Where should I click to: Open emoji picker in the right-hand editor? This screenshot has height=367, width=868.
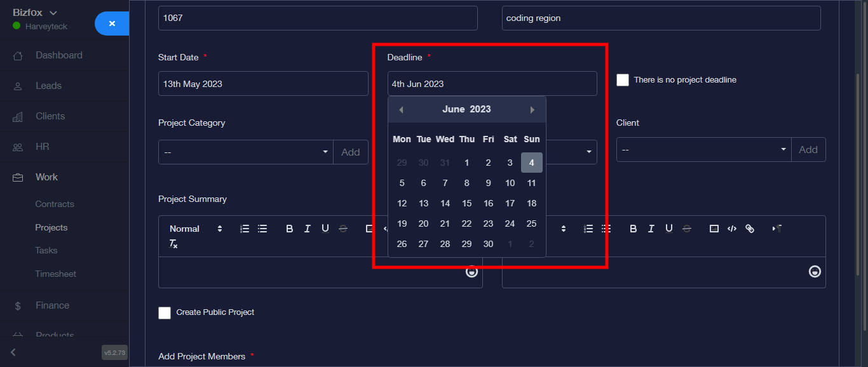click(x=814, y=272)
